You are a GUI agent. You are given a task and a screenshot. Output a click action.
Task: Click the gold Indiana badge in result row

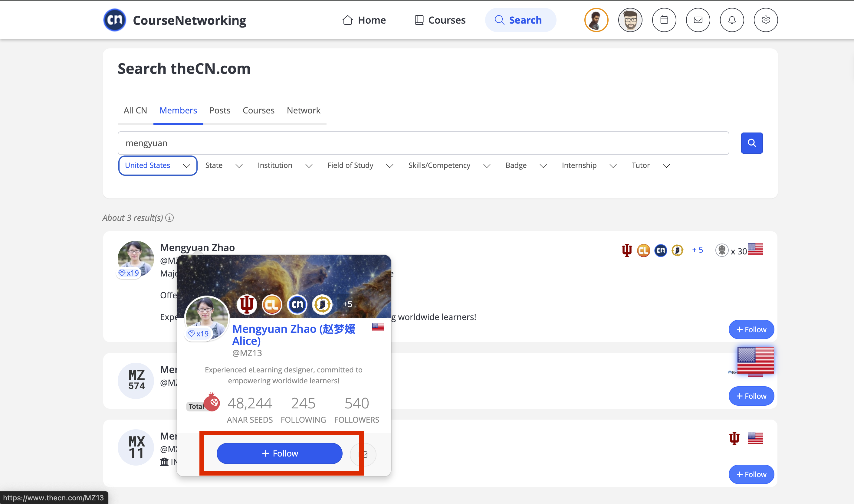click(677, 251)
